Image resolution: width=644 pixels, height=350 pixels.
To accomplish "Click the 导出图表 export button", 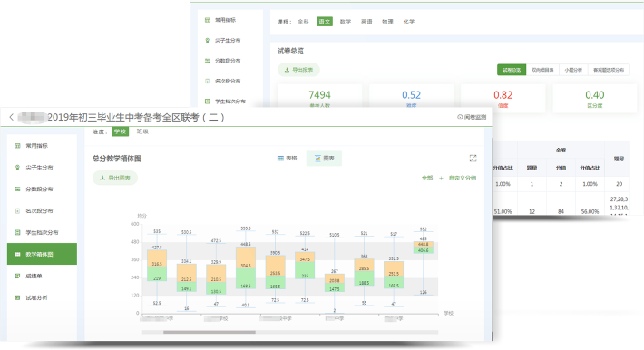I will coord(115,178).
